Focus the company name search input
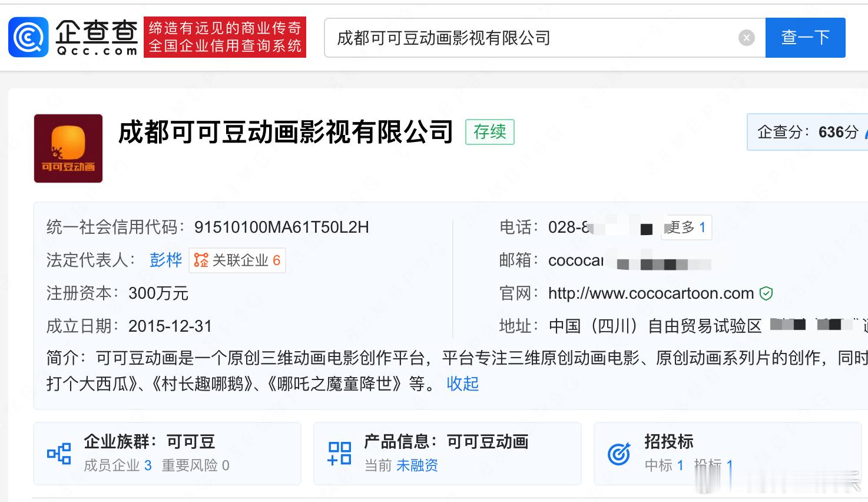This screenshot has width=868, height=502. pyautogui.click(x=545, y=38)
